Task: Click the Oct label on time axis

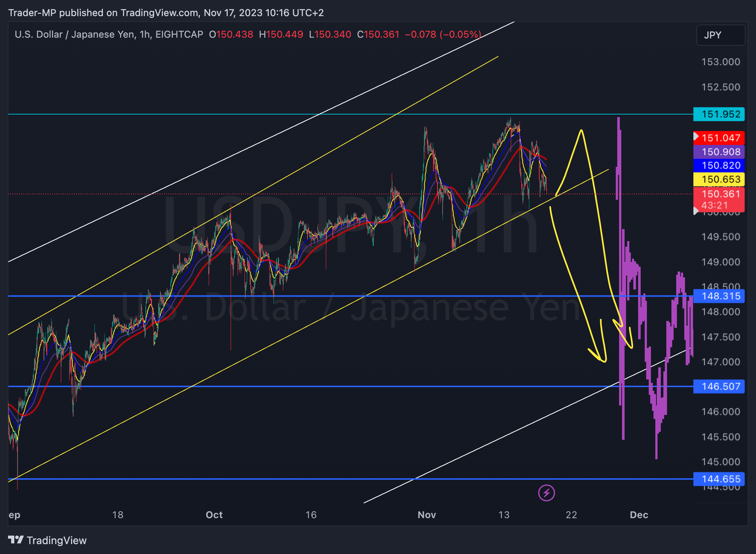Action: (x=214, y=515)
